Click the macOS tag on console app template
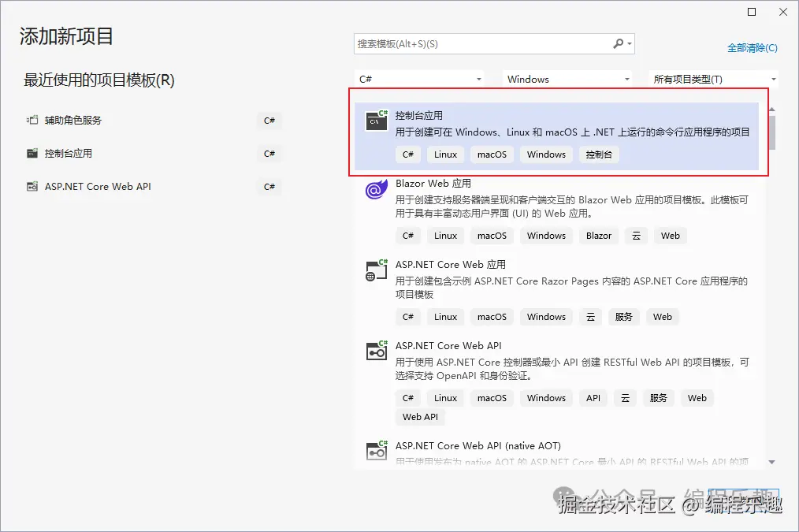The width and height of the screenshot is (799, 532). tap(492, 154)
